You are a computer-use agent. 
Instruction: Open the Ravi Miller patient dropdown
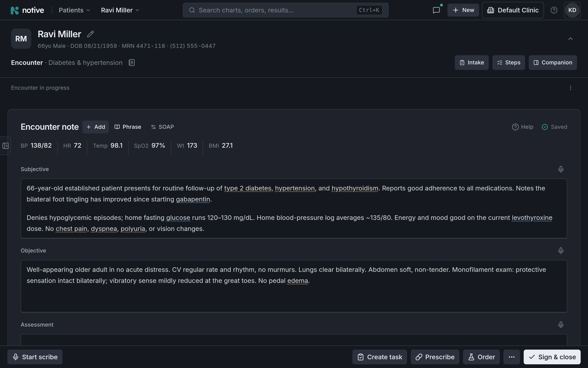point(120,10)
